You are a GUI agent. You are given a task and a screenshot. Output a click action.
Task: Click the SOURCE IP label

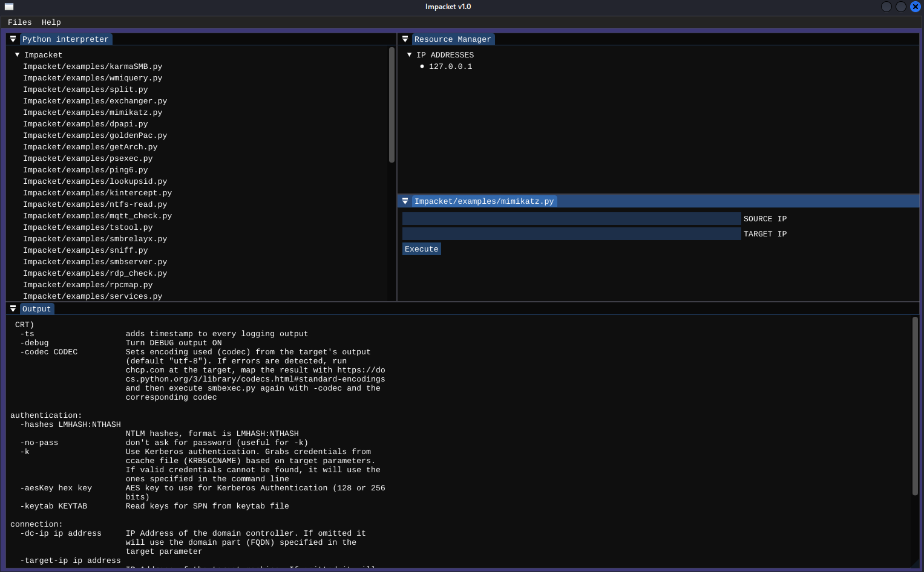click(x=765, y=219)
